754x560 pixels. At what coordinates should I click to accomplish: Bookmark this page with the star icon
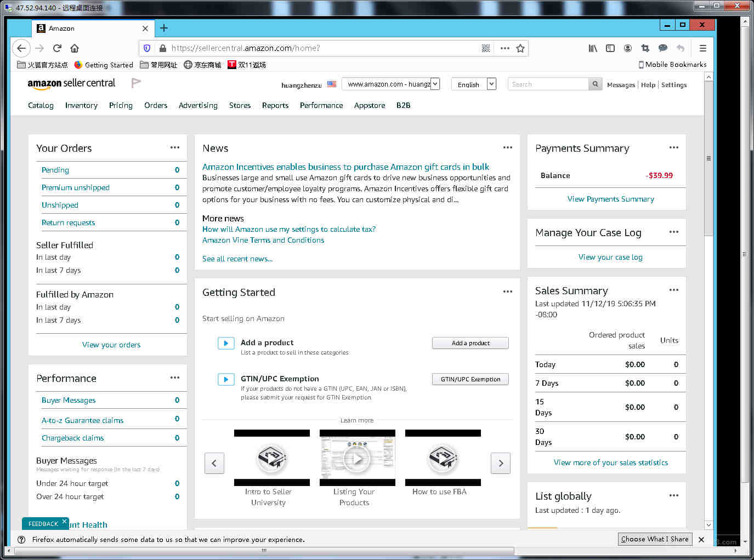tap(520, 48)
